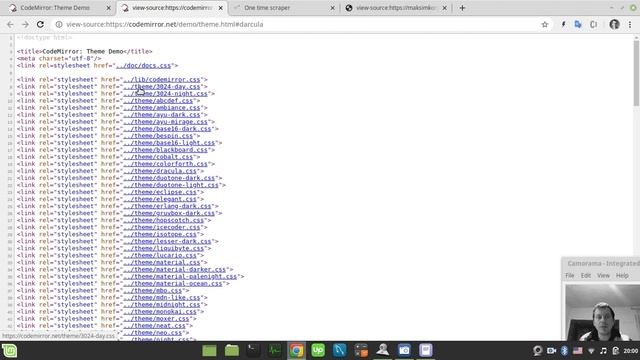Open the purple notes app in the taskbar
The width and height of the screenshot is (640, 360).
pyautogui.click(x=426, y=351)
